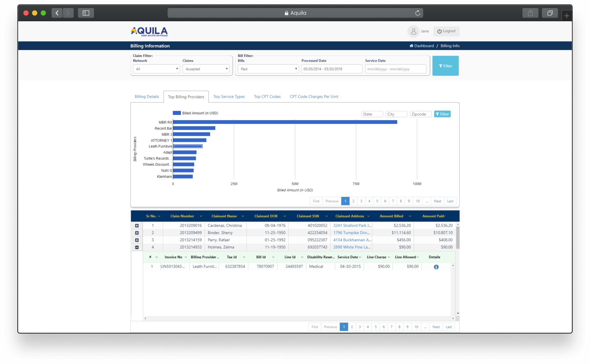The height and width of the screenshot is (364, 590).
Task: Click the power icon on the Logout button
Action: [x=439, y=31]
